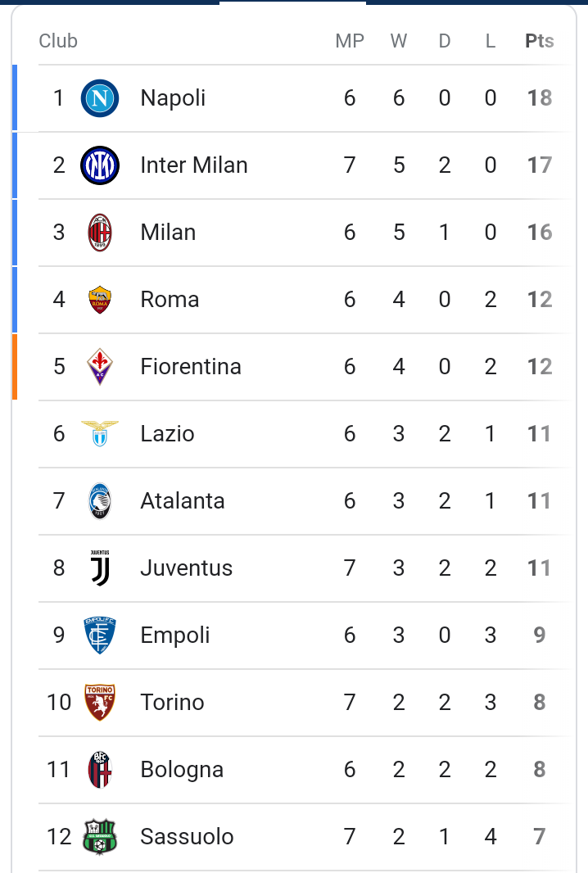
Task: Select the Lazio eagle logo
Action: pos(100,434)
